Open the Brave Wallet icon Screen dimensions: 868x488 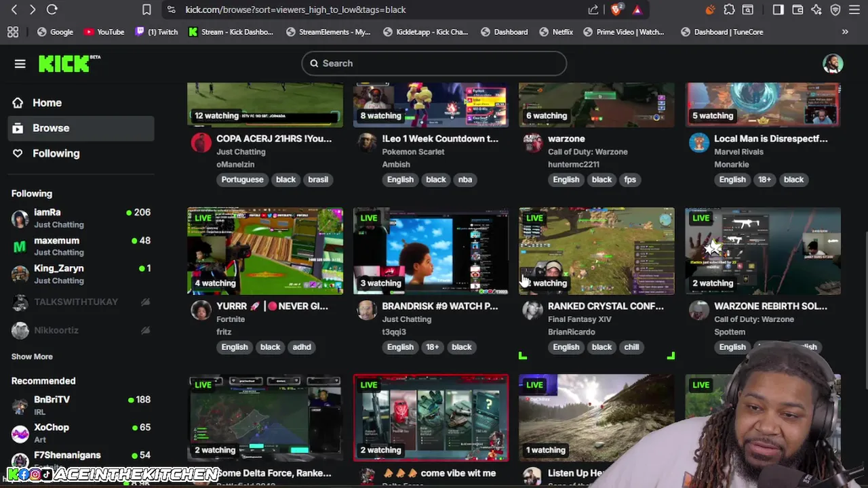point(797,9)
